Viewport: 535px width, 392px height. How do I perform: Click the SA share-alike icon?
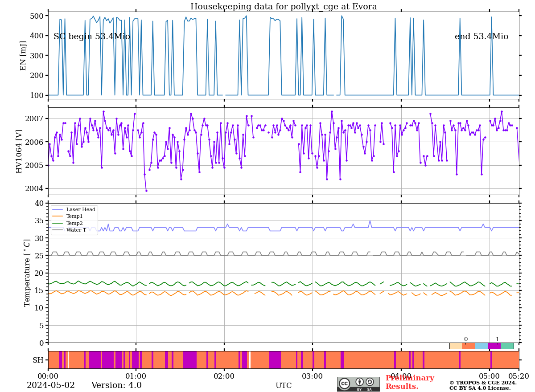[370, 382]
